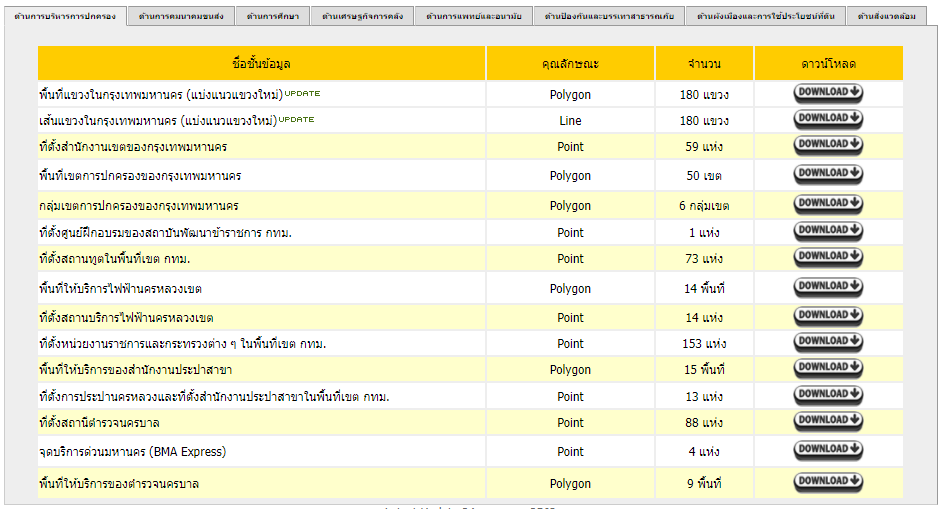942x509 pixels.
Task: Click the 50 เขต count cell
Action: [704, 176]
